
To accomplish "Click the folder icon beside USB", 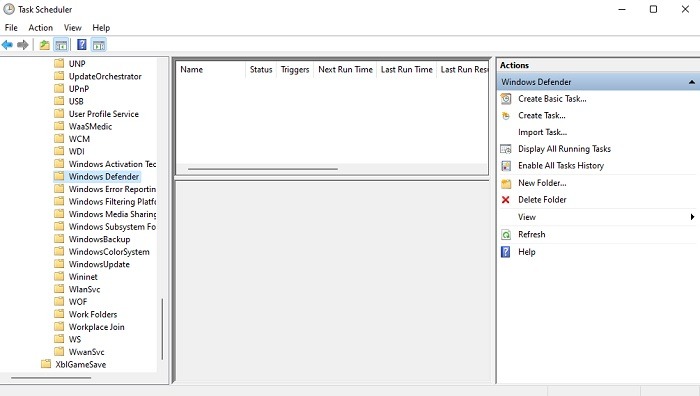I will tap(59, 101).
